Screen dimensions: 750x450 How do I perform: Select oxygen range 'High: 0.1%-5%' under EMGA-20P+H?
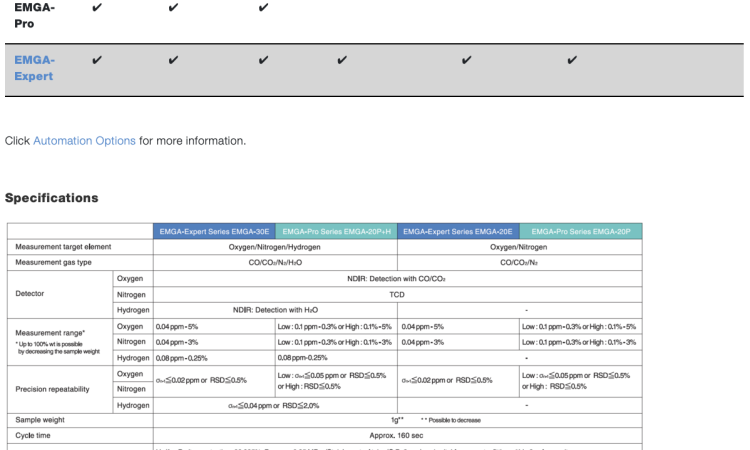click(x=369, y=327)
